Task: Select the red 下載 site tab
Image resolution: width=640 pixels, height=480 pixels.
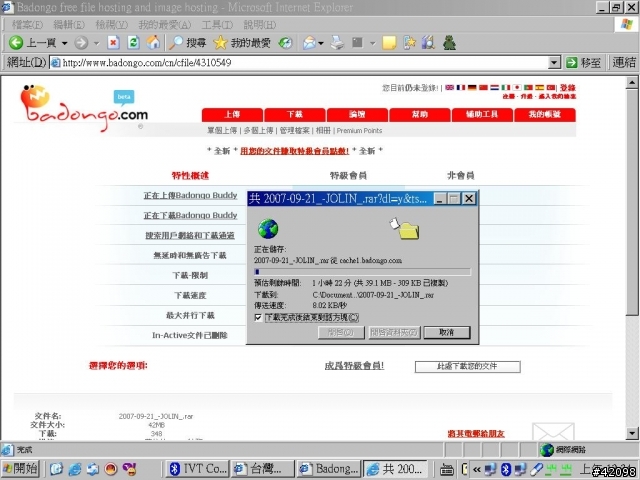Action: [295, 115]
